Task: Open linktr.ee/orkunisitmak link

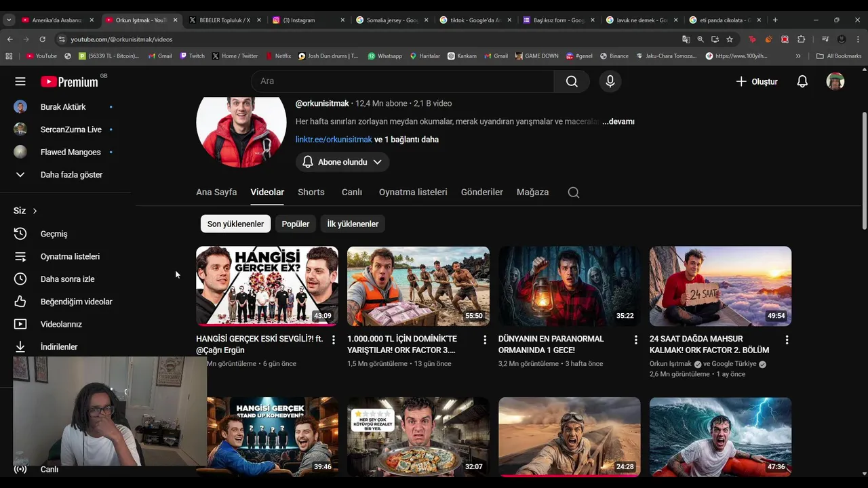Action: (334, 140)
